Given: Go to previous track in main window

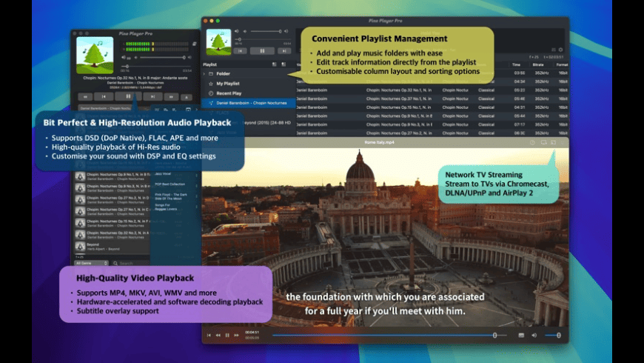Looking at the screenshot, I should click(x=241, y=51).
